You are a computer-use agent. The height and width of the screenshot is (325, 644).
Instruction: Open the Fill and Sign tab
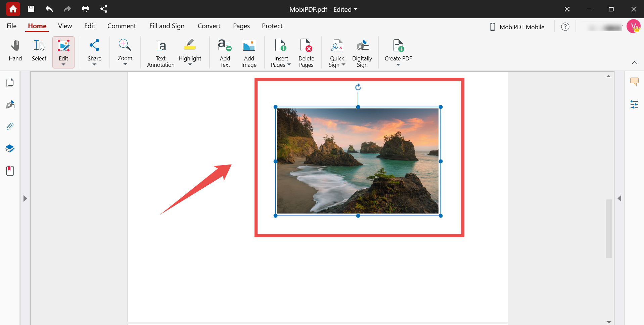167,26
